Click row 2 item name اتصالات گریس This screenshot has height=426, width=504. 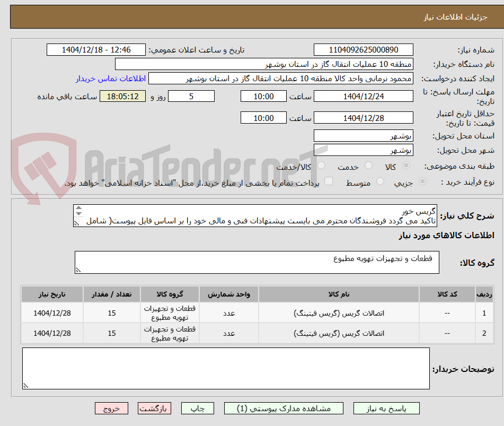tap(339, 333)
